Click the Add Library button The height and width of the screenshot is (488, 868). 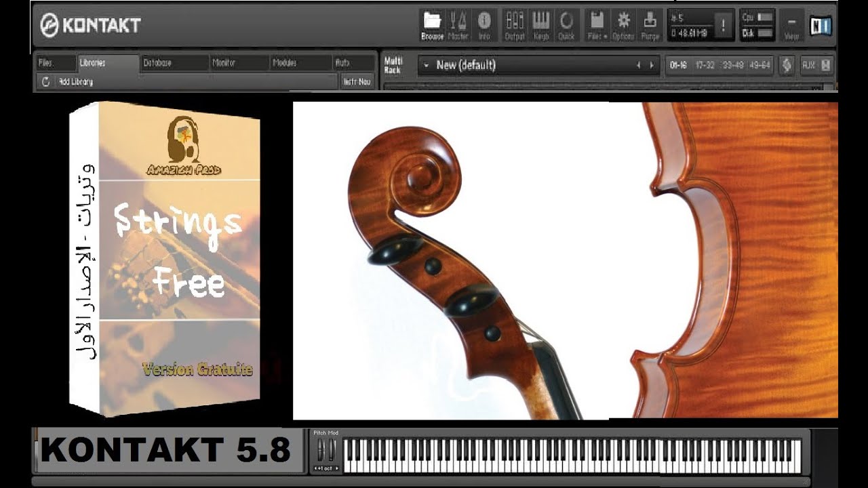76,81
